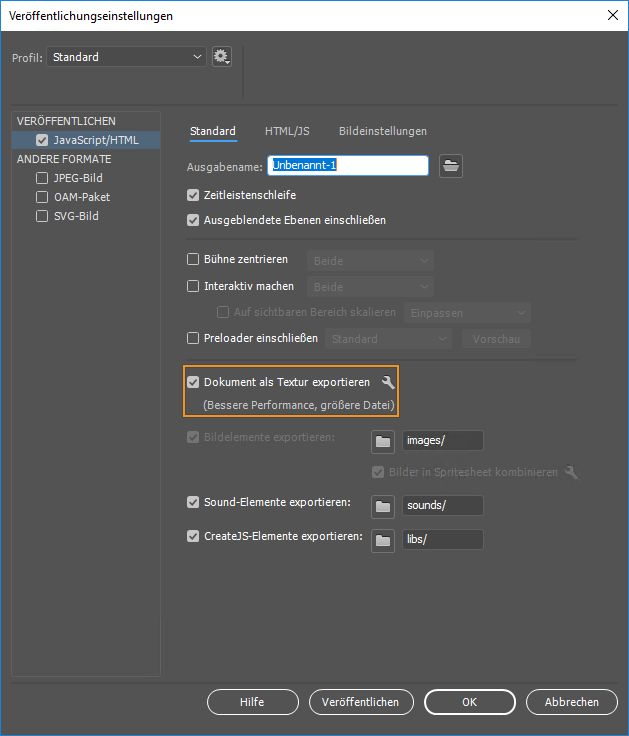Click the libs/ path field
The width and height of the screenshot is (629, 736).
[442, 539]
